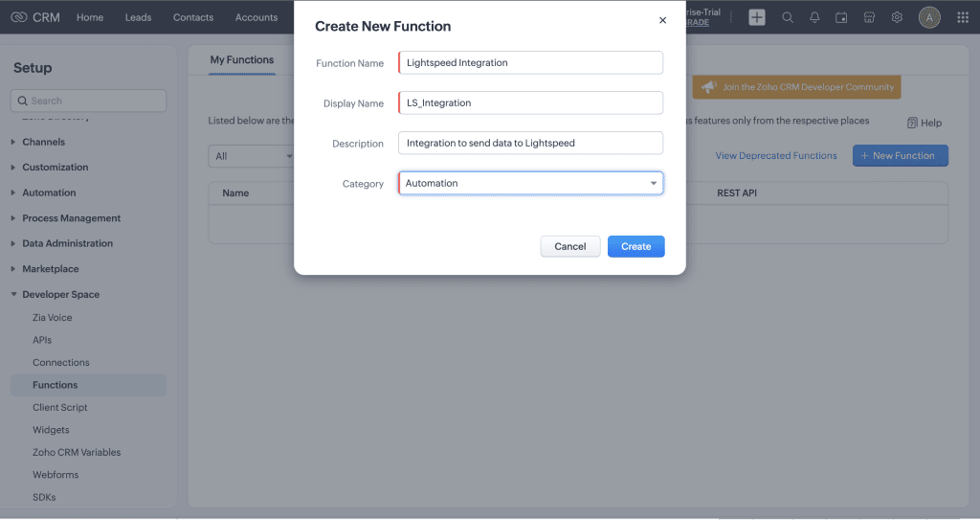Expand the Customization section

coord(55,167)
